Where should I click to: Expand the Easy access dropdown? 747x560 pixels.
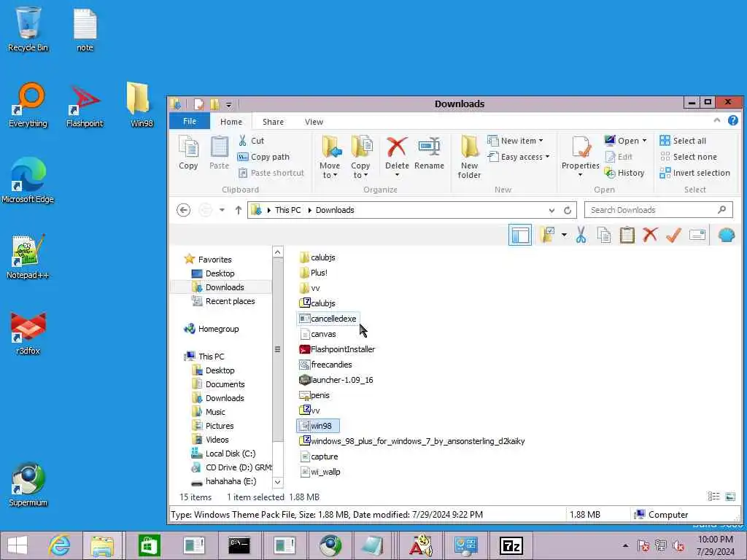(519, 157)
